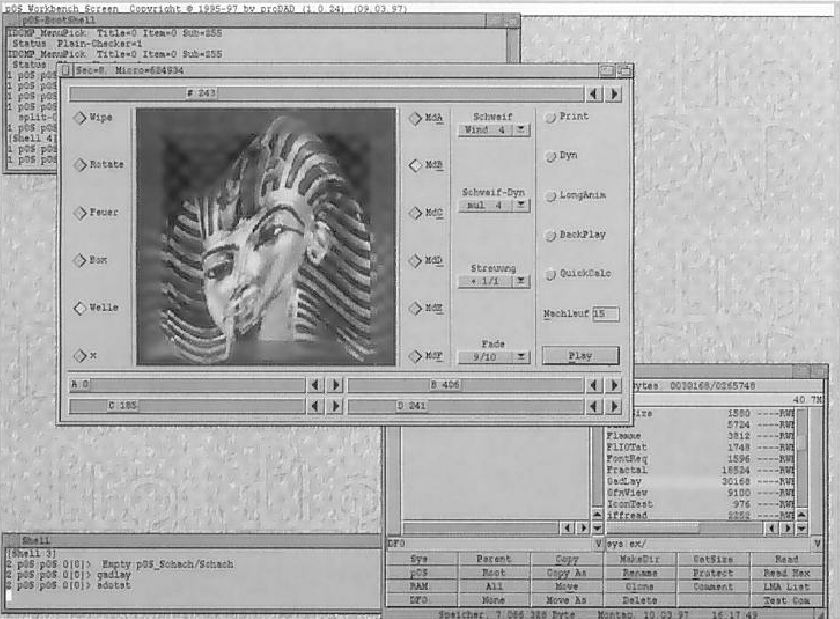Select the MdC mode option
The height and width of the screenshot is (619, 840).
tap(426, 213)
